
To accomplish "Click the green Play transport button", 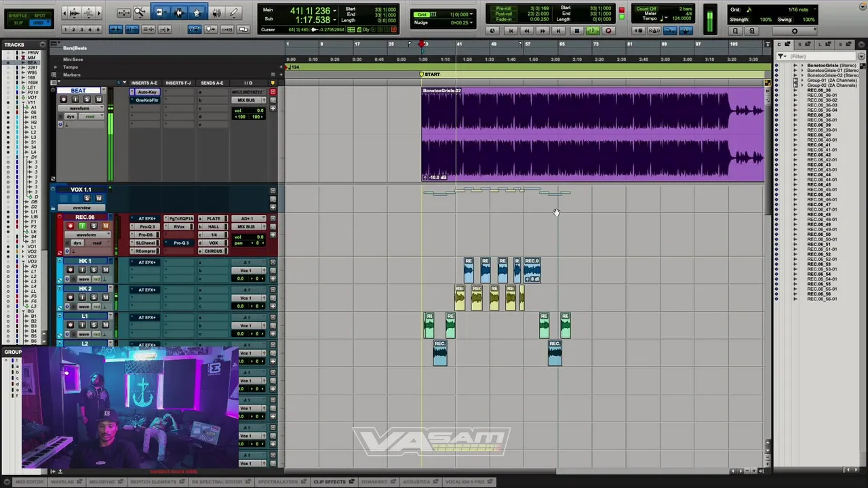I will [592, 30].
